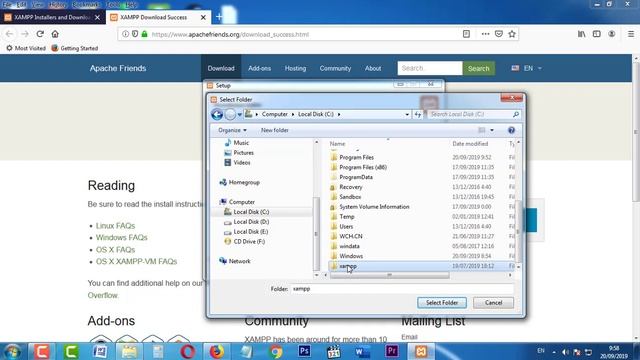Open the Windows FAQs link
640x360 pixels.
click(x=122, y=238)
